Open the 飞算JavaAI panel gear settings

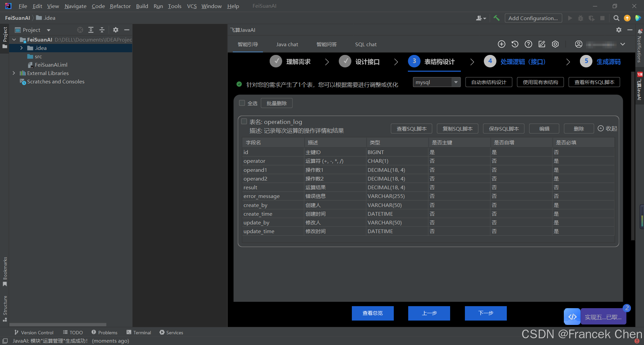point(619,30)
